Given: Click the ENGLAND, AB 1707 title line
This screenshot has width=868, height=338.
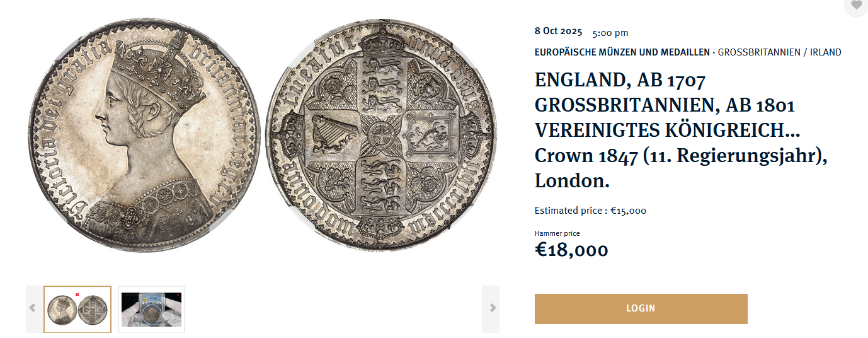Looking at the screenshot, I should pyautogui.click(x=620, y=81).
